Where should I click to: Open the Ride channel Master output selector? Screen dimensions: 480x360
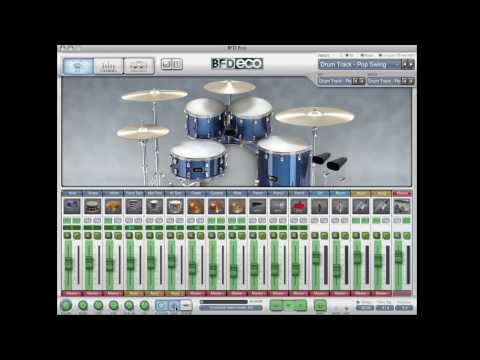point(237,293)
